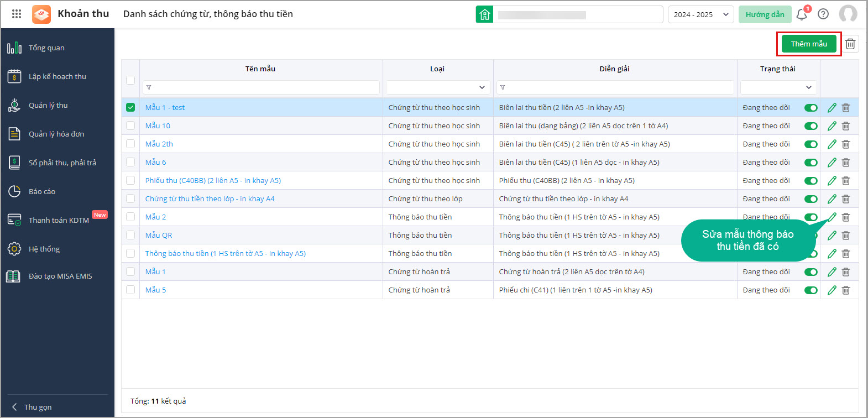Open the Mẫu QR template link

pos(159,235)
